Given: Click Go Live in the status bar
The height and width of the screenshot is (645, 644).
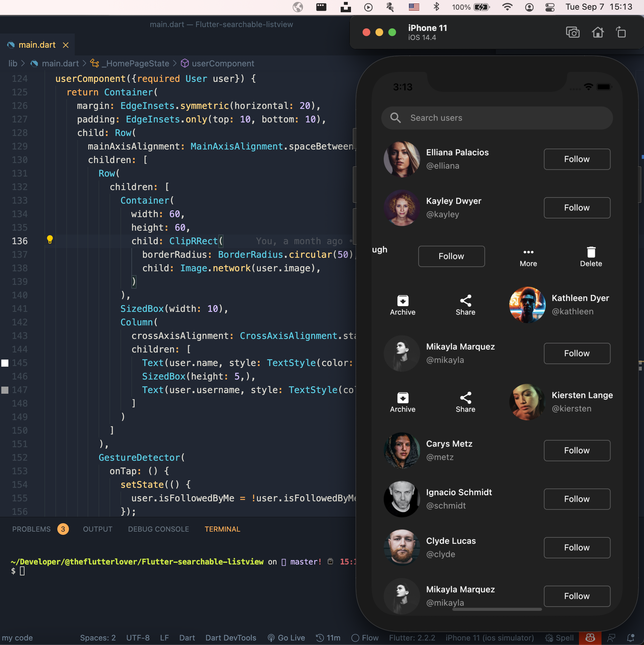Looking at the screenshot, I should pos(286,638).
